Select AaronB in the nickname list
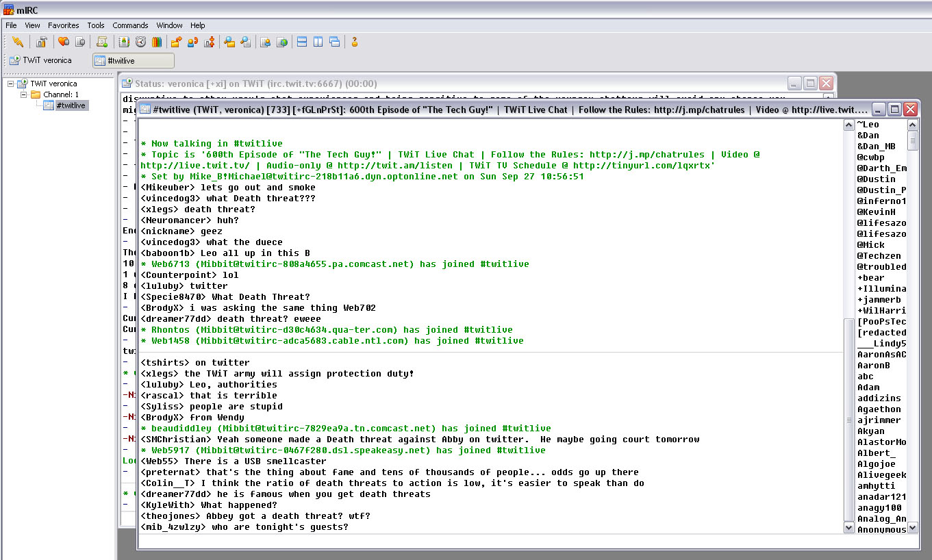 click(x=874, y=366)
